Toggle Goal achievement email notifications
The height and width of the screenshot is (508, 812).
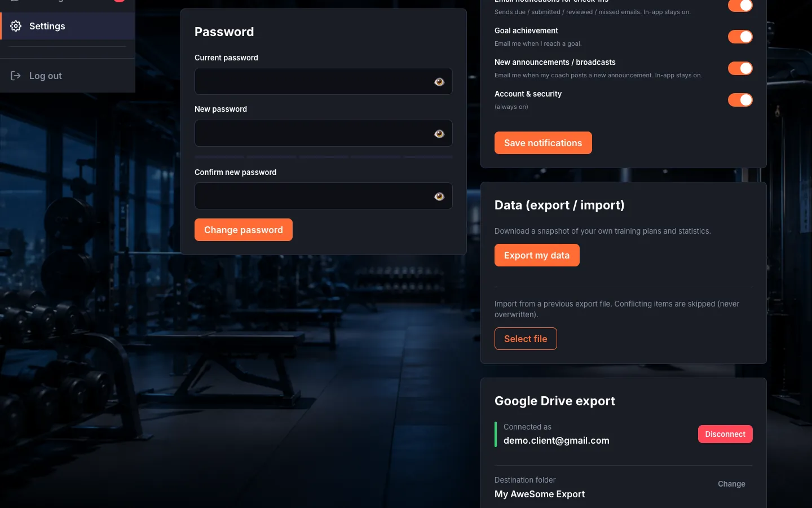tap(740, 37)
